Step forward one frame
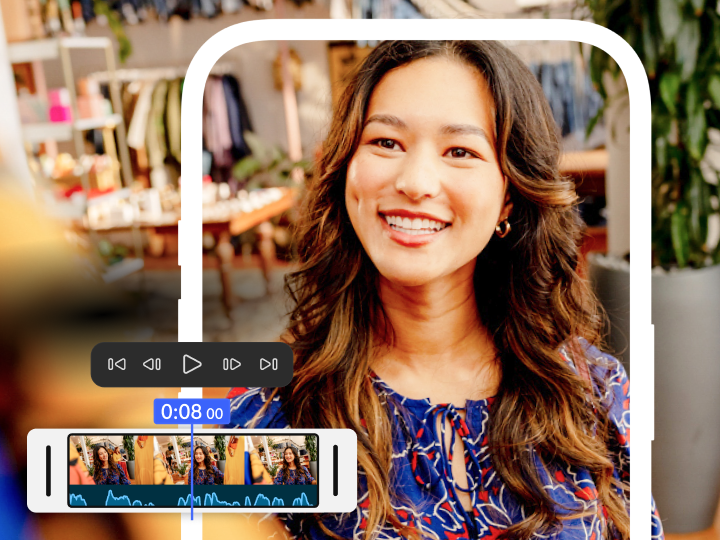720x540 pixels. point(232,364)
